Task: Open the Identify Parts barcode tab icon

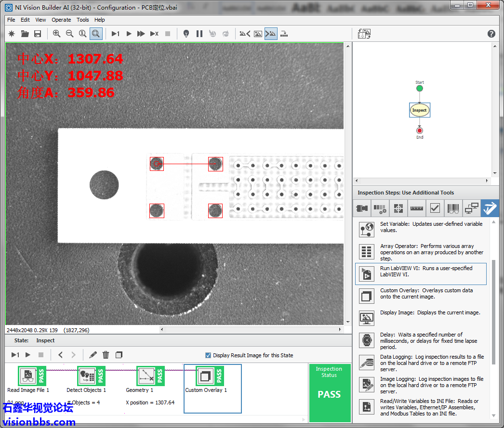Action: click(453, 208)
